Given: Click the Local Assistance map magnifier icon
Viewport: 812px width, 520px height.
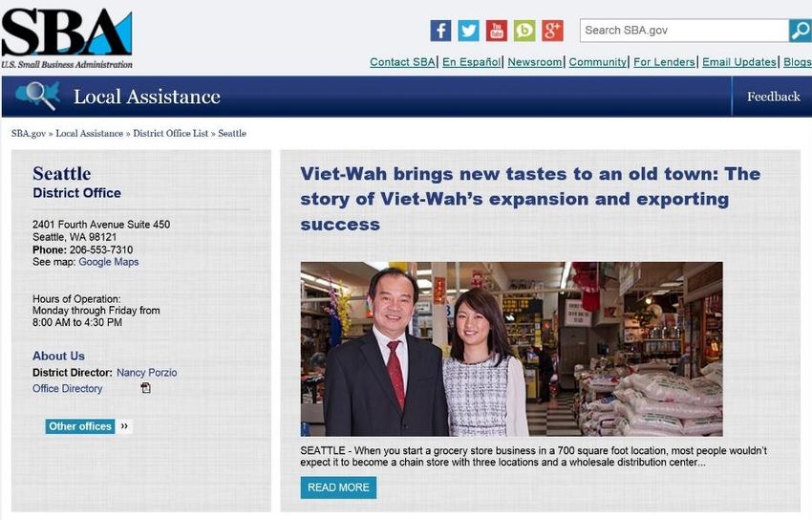Looking at the screenshot, I should (x=38, y=96).
